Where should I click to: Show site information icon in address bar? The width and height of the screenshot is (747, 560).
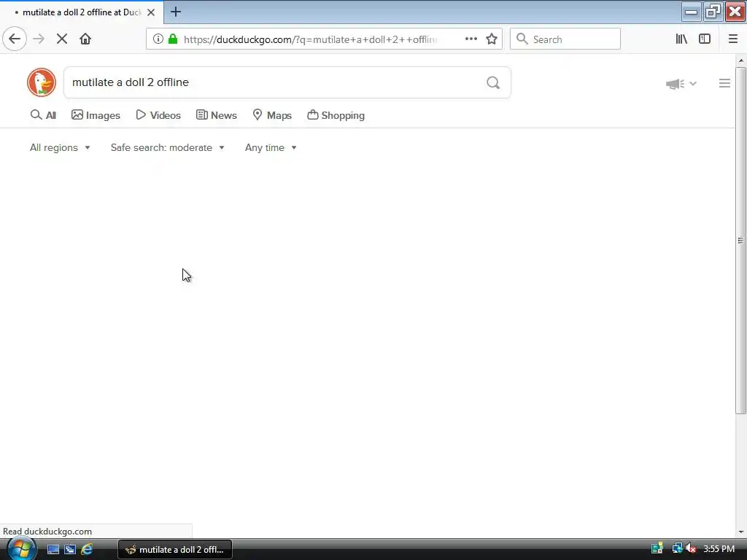click(158, 39)
